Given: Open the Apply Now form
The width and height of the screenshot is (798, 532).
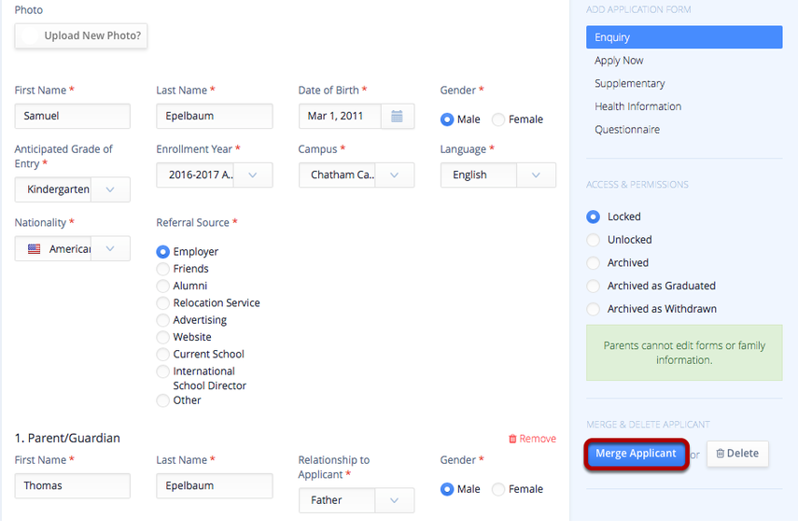Looking at the screenshot, I should pyautogui.click(x=619, y=61).
